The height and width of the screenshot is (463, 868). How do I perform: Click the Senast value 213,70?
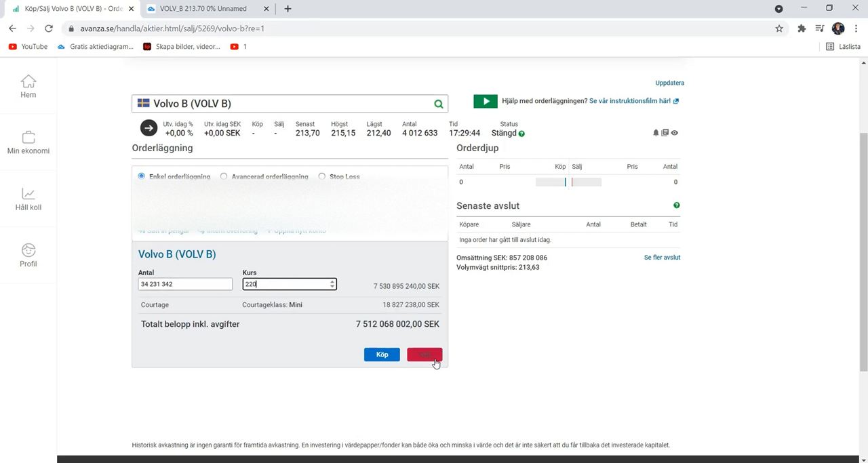click(307, 133)
